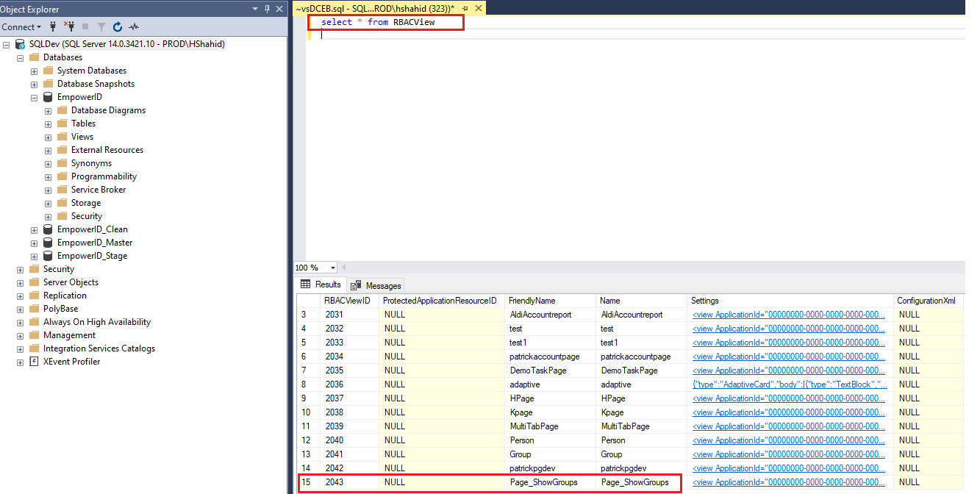Click the Database Diagrams folder icon
The width and height of the screenshot is (980, 494).
coord(62,110)
